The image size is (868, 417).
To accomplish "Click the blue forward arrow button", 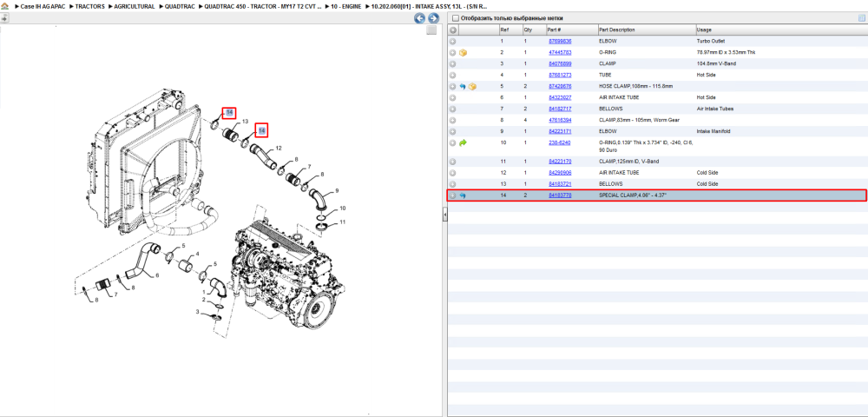I will (433, 18).
